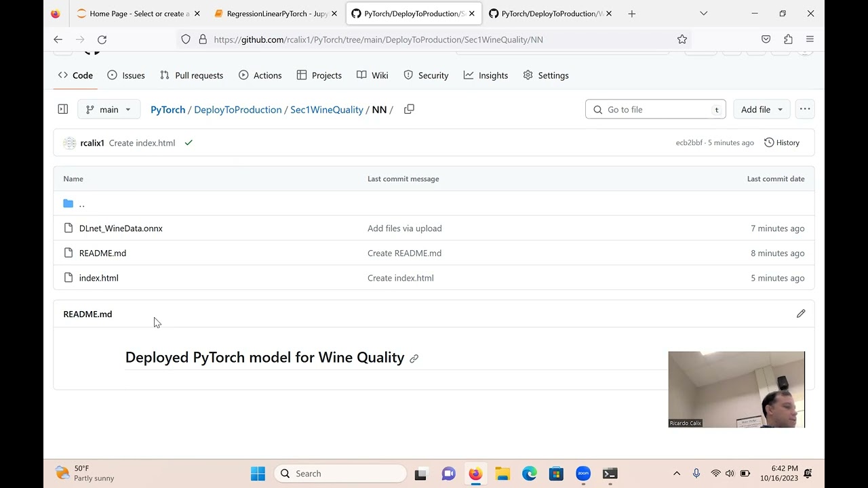Open the repository Wiki tab
Image resolution: width=868 pixels, height=488 pixels.
pos(372,75)
